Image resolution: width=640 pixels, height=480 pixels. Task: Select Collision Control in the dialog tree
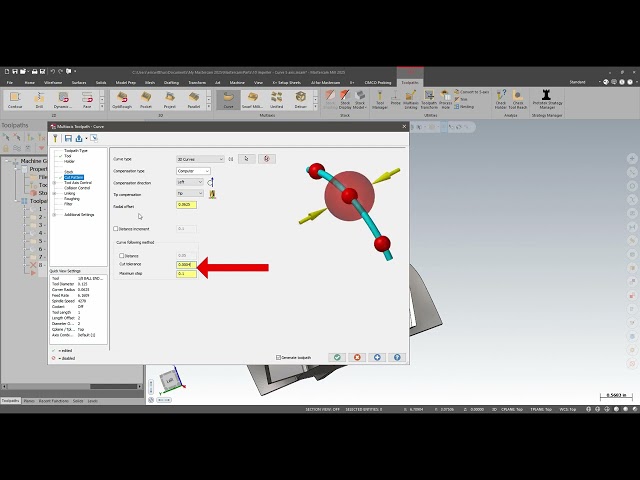(77, 188)
